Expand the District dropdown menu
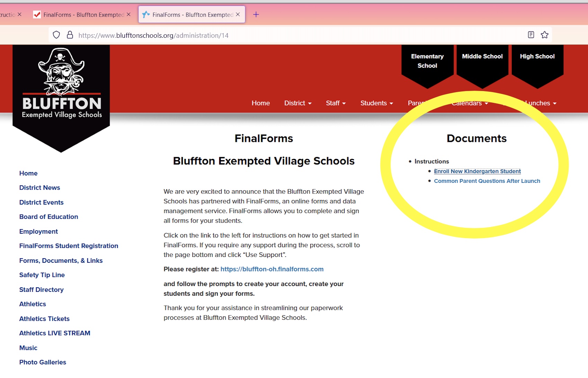588x378 pixels. click(298, 103)
